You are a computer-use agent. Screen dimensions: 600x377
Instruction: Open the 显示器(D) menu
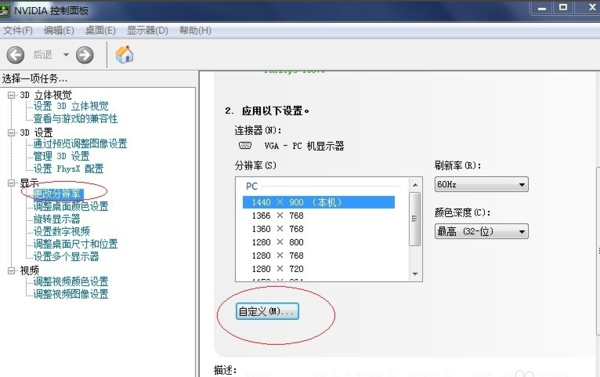[147, 31]
